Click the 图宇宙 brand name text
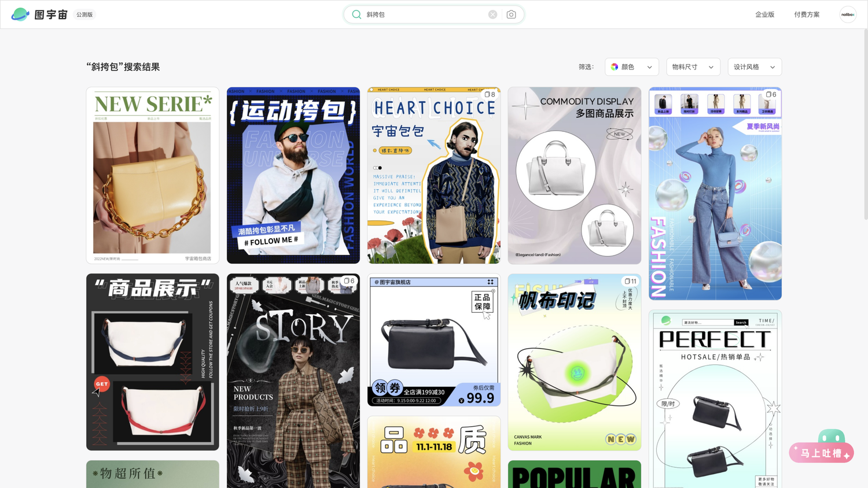868x488 pixels. point(51,14)
